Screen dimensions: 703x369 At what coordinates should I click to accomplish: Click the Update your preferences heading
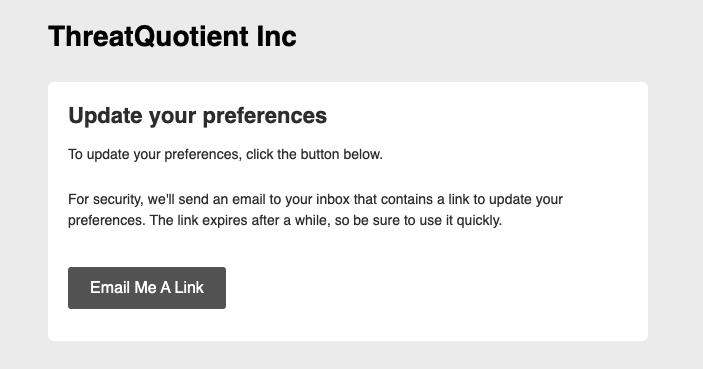click(x=197, y=116)
